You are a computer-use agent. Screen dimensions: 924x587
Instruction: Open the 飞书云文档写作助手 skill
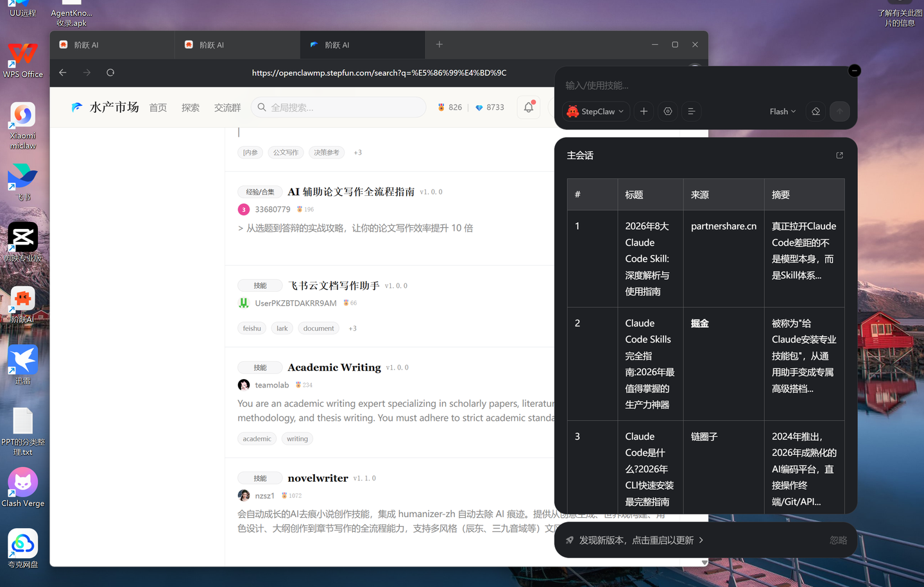tap(334, 285)
